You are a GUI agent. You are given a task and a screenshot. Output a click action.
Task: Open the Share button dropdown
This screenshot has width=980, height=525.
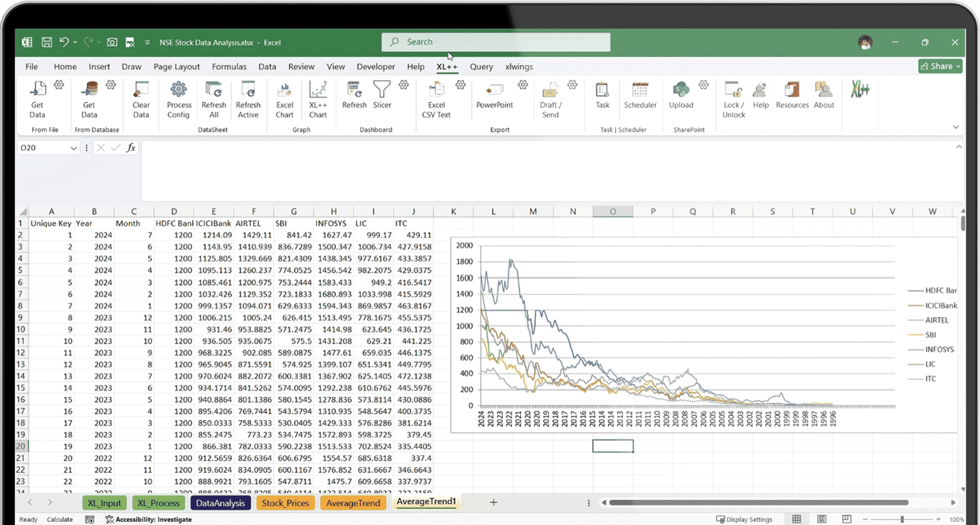(958, 67)
